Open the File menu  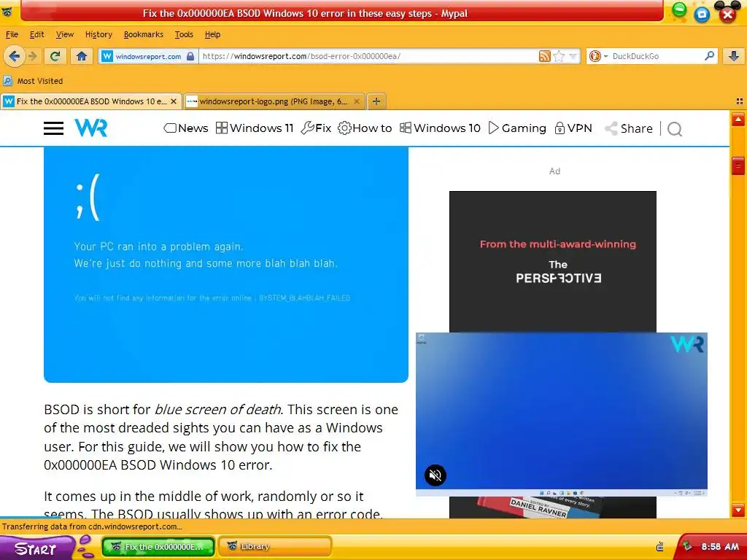[12, 34]
